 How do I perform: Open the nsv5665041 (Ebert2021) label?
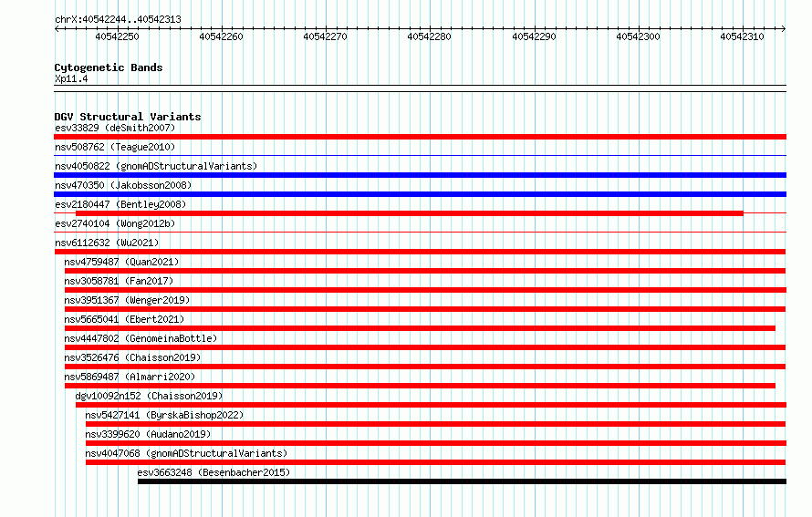pos(124,319)
